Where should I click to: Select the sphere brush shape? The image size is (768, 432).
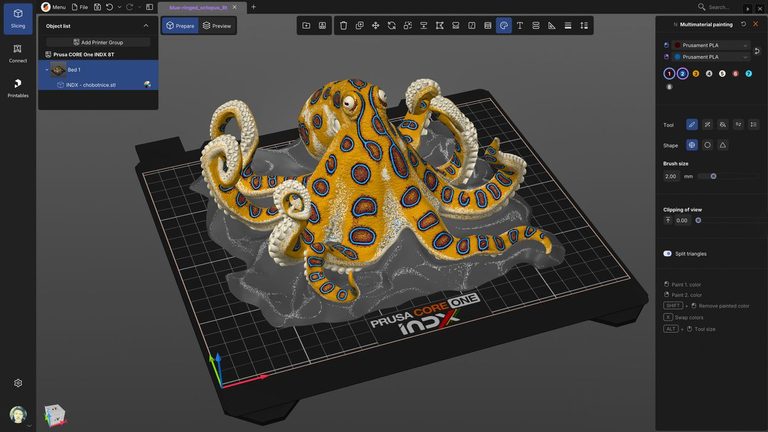tap(692, 145)
